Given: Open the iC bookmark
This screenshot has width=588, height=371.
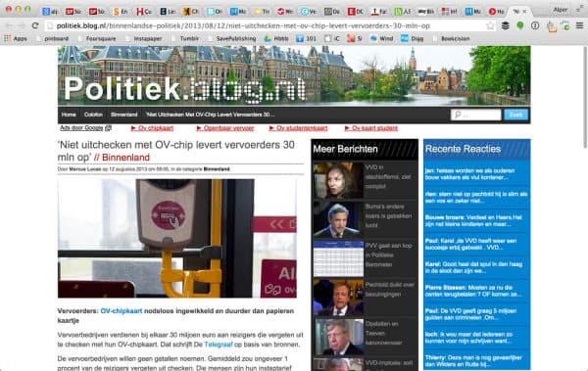Looking at the screenshot, I should click(x=332, y=38).
